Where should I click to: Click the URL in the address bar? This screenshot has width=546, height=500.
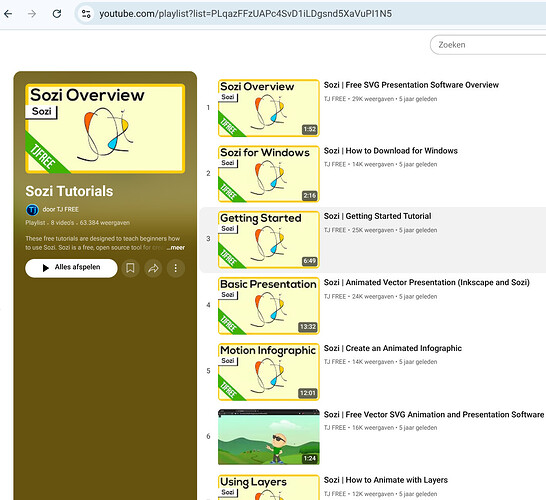coord(245,14)
